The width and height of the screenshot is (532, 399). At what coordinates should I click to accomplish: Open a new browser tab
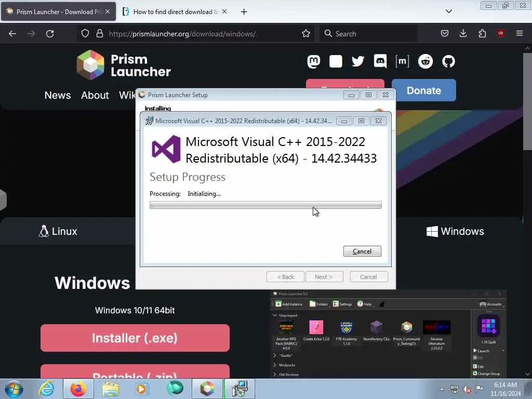pos(244,12)
